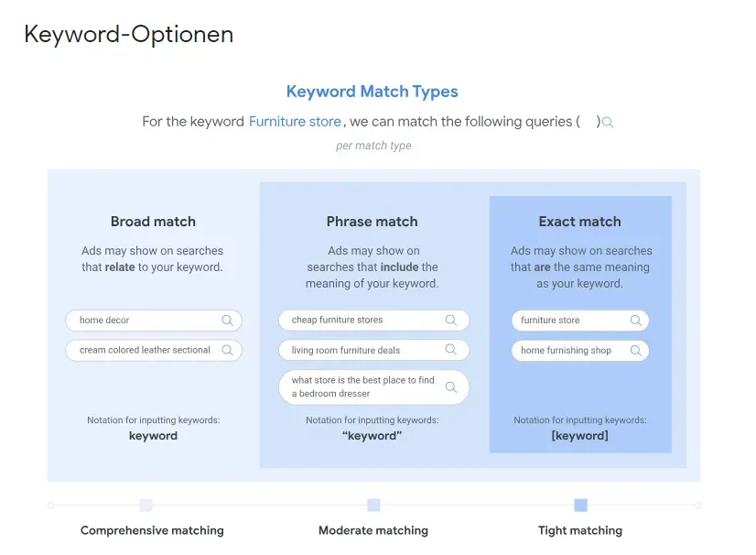Click magnifier in 'cream colored leather sectional' box
756x555 pixels.
pos(227,351)
